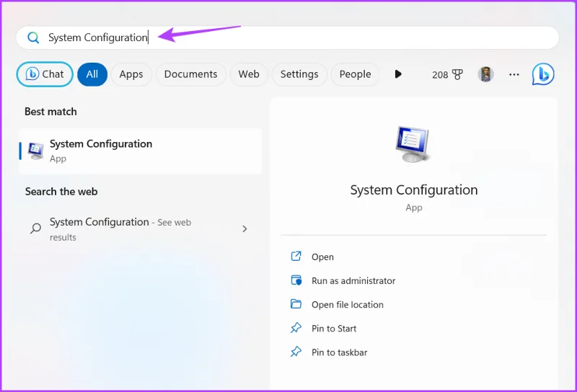Click the App label in the details pane
Viewport: 577px width, 392px height.
click(x=414, y=208)
